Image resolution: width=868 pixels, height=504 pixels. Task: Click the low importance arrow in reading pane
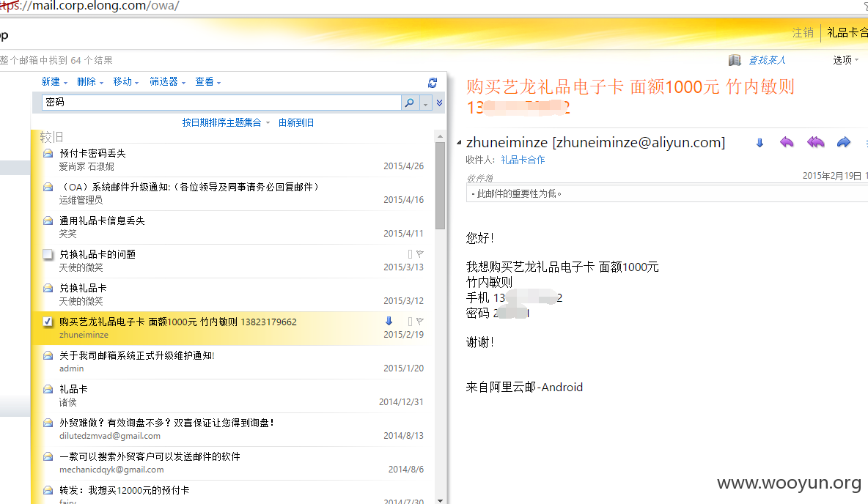point(759,144)
